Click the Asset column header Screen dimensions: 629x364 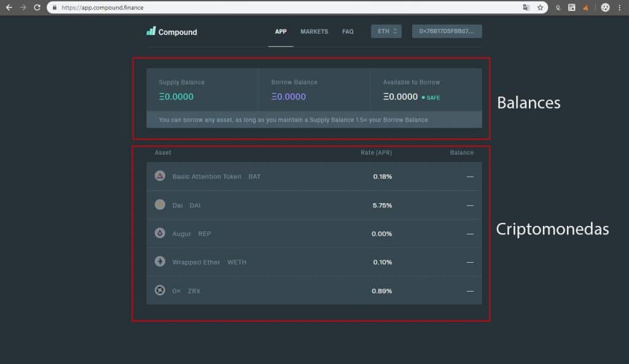point(163,152)
